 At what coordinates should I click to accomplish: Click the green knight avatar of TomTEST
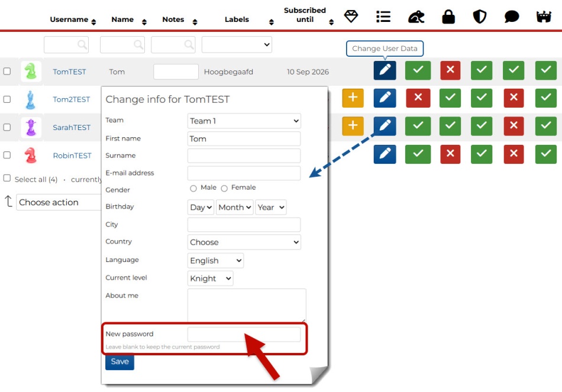31,71
